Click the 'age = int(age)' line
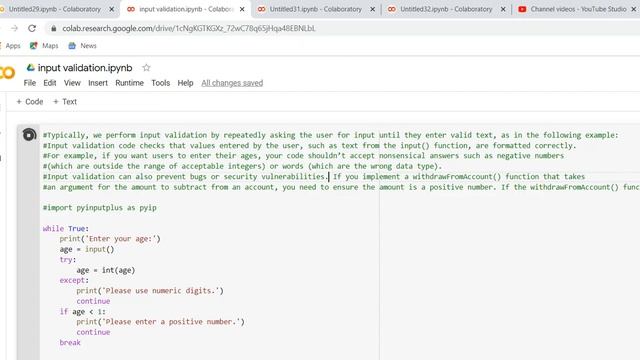This screenshot has width=640, height=360. click(106, 270)
